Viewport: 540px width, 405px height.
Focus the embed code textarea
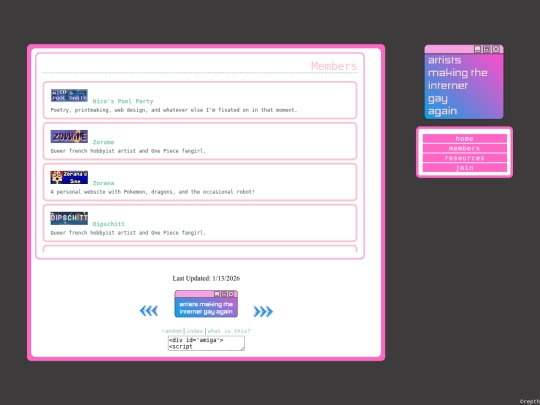206,343
